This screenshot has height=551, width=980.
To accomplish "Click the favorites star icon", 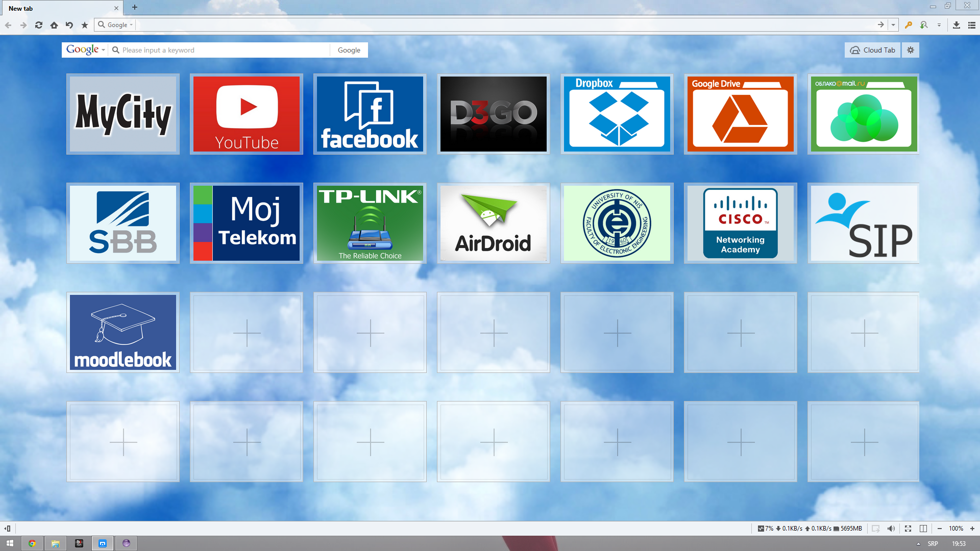I will [x=85, y=25].
